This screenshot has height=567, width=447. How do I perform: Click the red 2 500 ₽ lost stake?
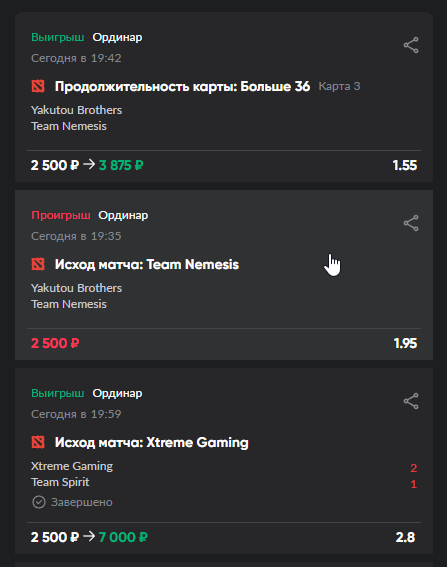coord(55,343)
